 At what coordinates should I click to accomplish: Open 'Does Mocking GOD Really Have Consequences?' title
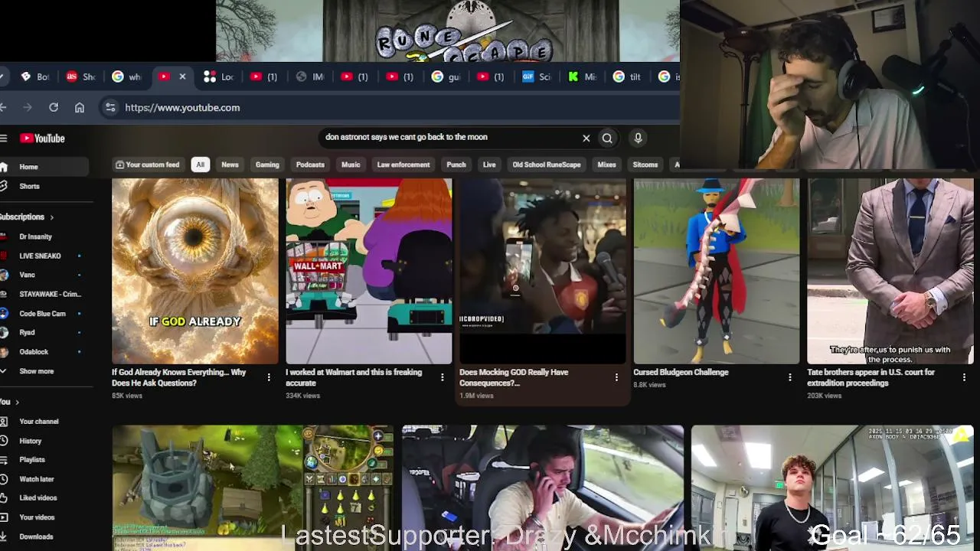[514, 377]
